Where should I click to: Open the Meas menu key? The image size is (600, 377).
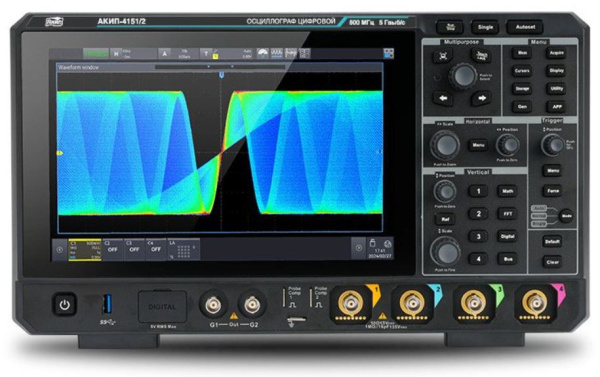[x=522, y=53]
